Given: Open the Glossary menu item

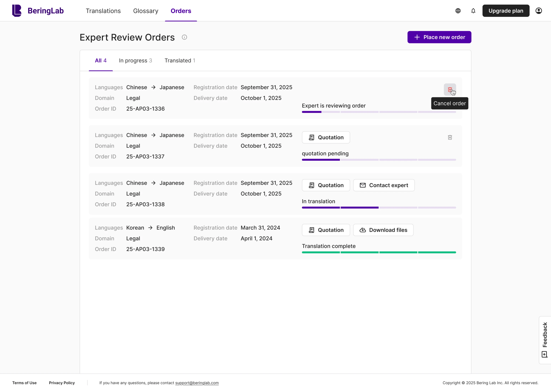Looking at the screenshot, I should [x=146, y=11].
